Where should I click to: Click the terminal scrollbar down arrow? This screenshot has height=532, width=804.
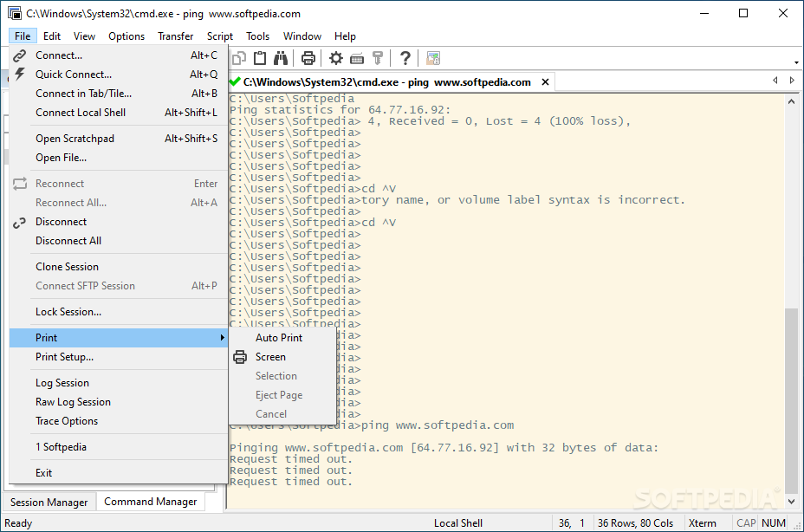[x=792, y=502]
